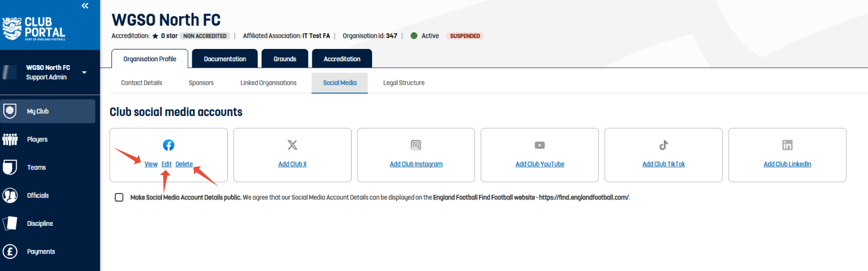The image size is (868, 271).
Task: Click the Support Admin role label
Action: coord(46,77)
